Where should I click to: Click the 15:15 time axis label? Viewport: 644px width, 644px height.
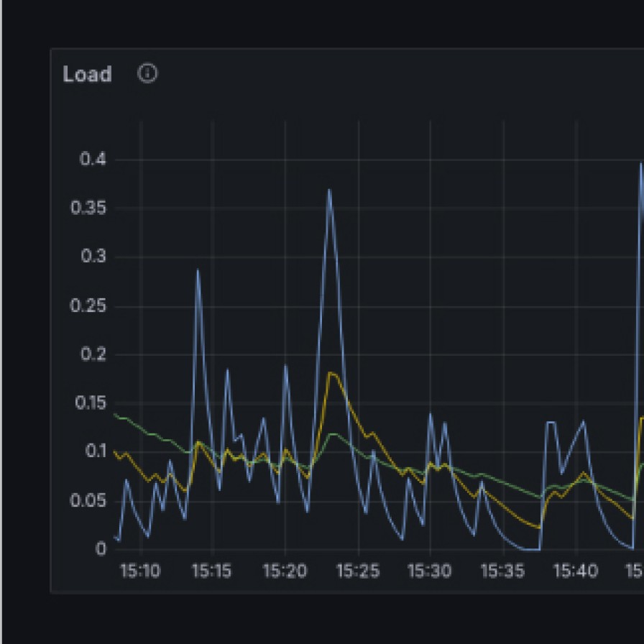[211, 571]
